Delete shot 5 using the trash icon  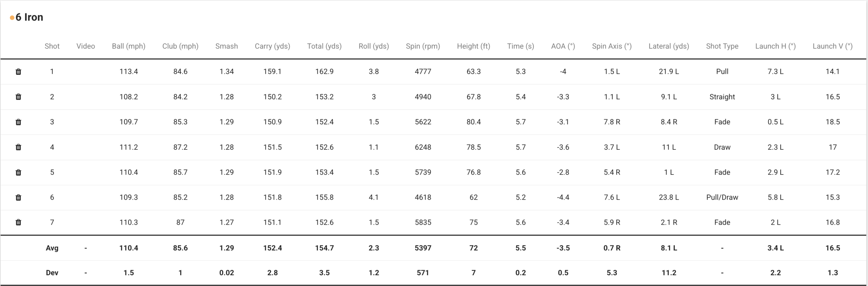point(19,172)
